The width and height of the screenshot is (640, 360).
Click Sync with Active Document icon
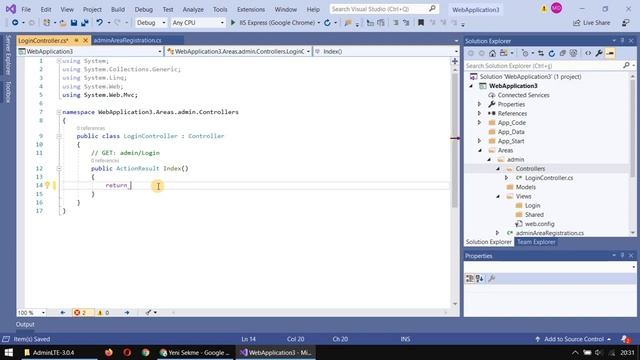tap(541, 53)
